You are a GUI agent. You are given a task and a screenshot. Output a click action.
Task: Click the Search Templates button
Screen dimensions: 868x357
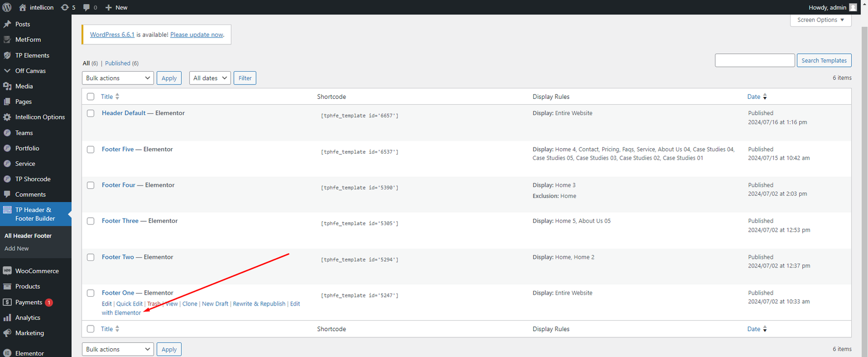tap(824, 60)
